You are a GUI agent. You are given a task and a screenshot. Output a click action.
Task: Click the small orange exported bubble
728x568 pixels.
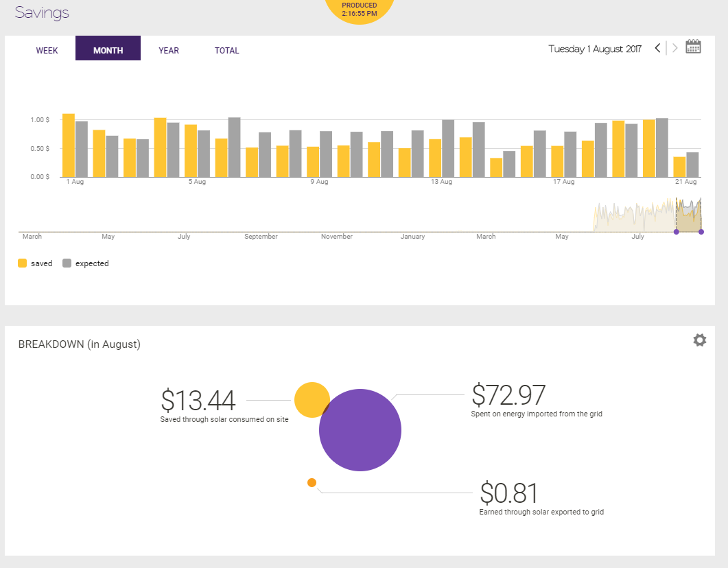pos(312,483)
